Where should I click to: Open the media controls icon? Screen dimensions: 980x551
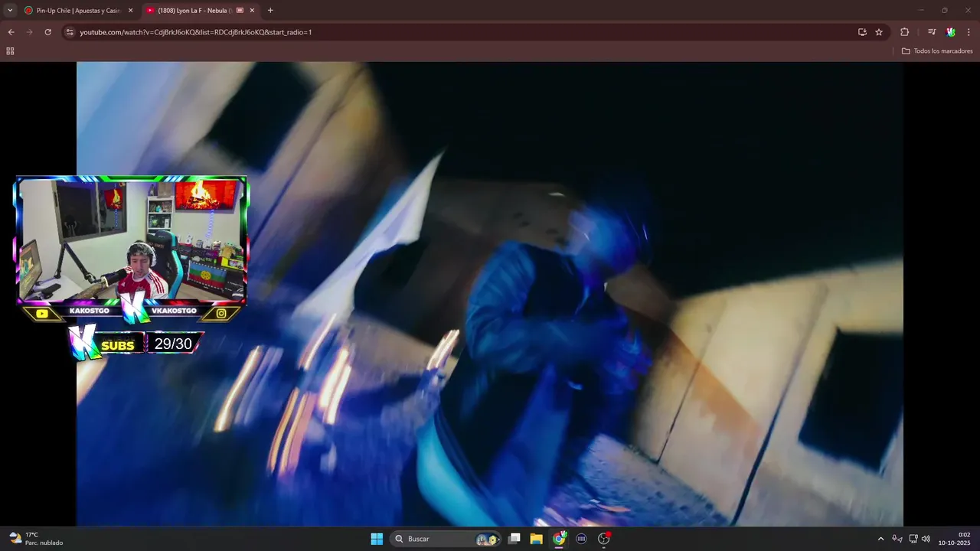[932, 32]
